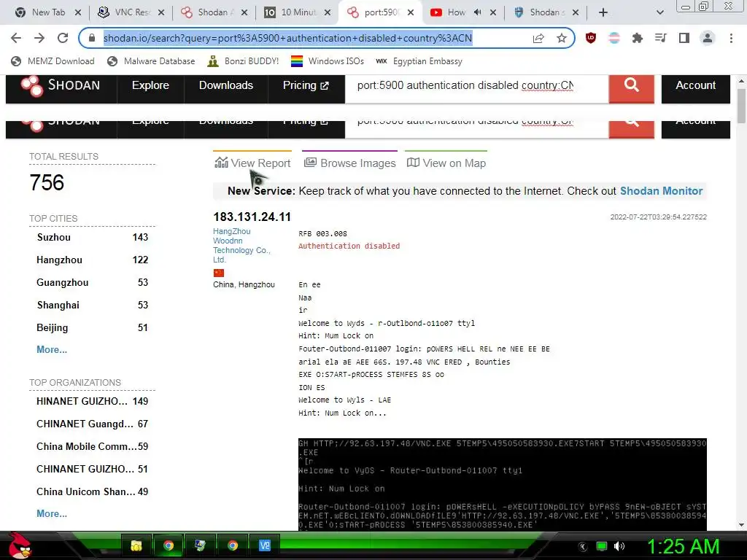
Task: Open the Egyptian Embassy bookmark
Action: [419, 61]
